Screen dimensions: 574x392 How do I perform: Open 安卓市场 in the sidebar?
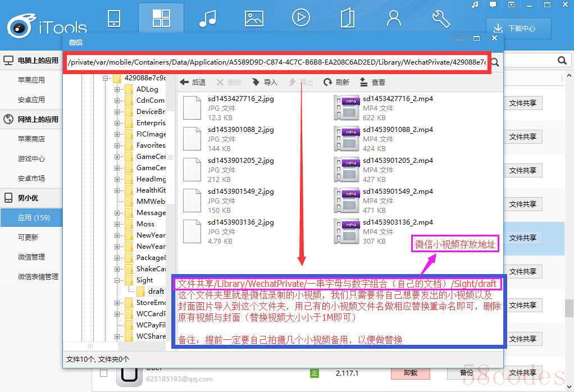click(x=31, y=178)
